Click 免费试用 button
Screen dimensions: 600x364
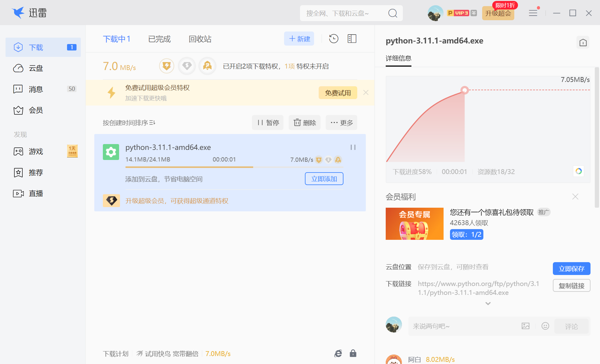338,93
